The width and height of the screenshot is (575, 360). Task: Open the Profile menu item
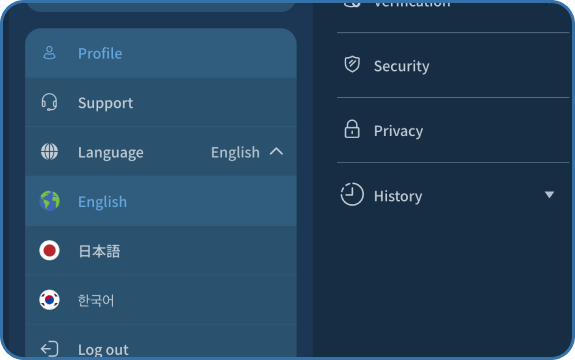tap(161, 53)
